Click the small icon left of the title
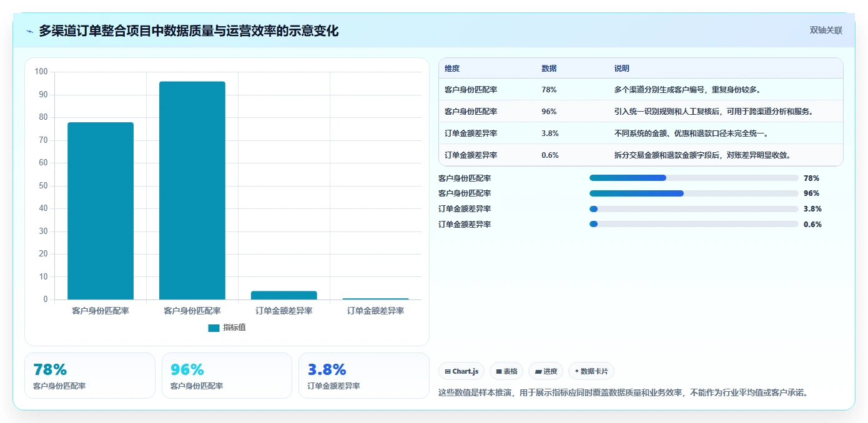868x423 pixels. click(x=29, y=31)
